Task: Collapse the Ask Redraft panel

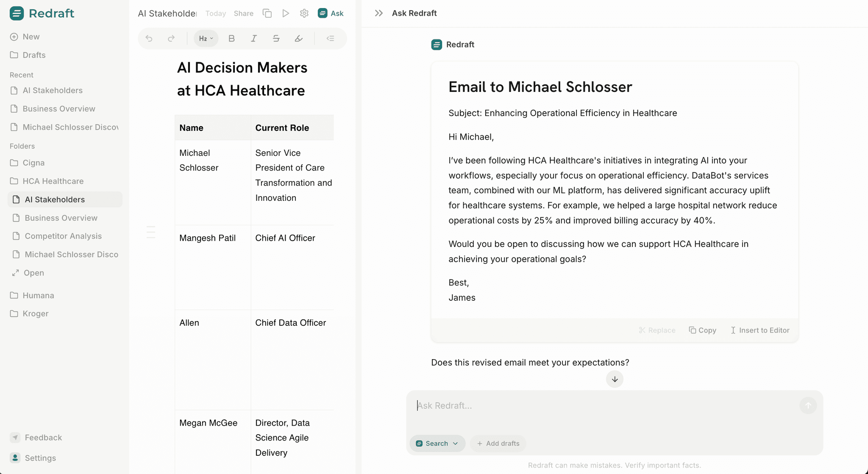Action: coord(379,13)
